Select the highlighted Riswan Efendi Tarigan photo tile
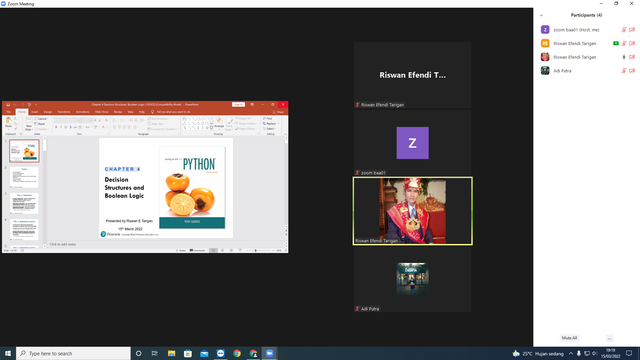640x360 pixels. pyautogui.click(x=413, y=211)
